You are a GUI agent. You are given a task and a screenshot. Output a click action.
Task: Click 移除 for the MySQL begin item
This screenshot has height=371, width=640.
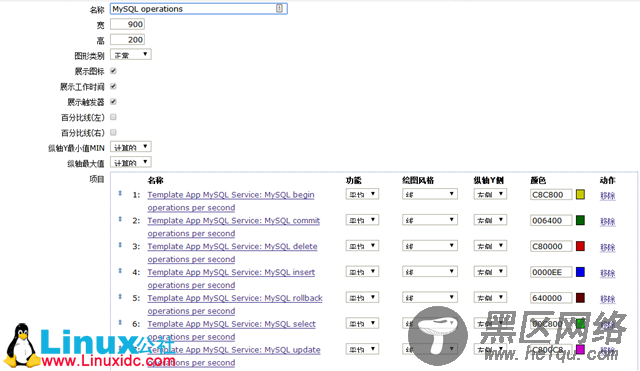click(x=607, y=195)
